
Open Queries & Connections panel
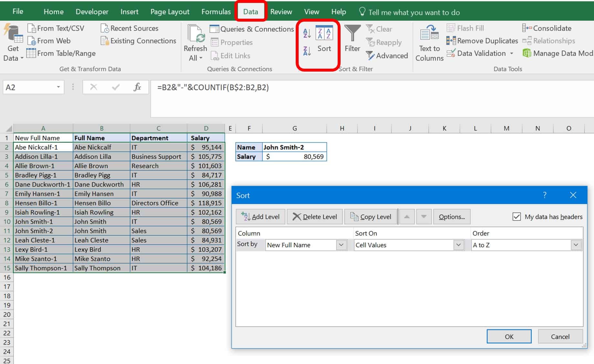[x=251, y=29]
